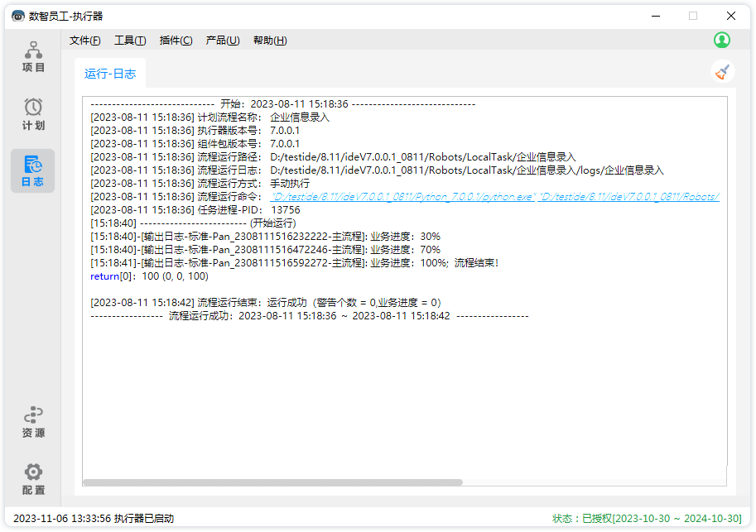The width and height of the screenshot is (756, 532).
Task: Open the 工具(T) menu
Action: pos(130,41)
